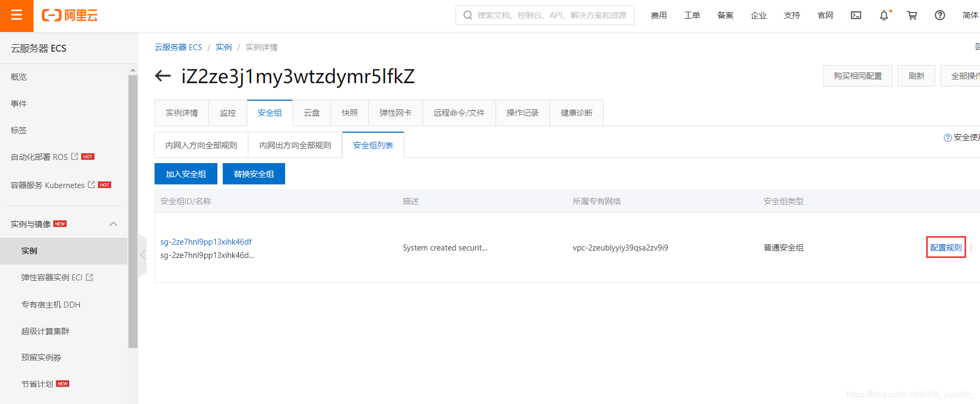Click the Alibaba Cloud logo
980x404 pixels.
pos(70,15)
